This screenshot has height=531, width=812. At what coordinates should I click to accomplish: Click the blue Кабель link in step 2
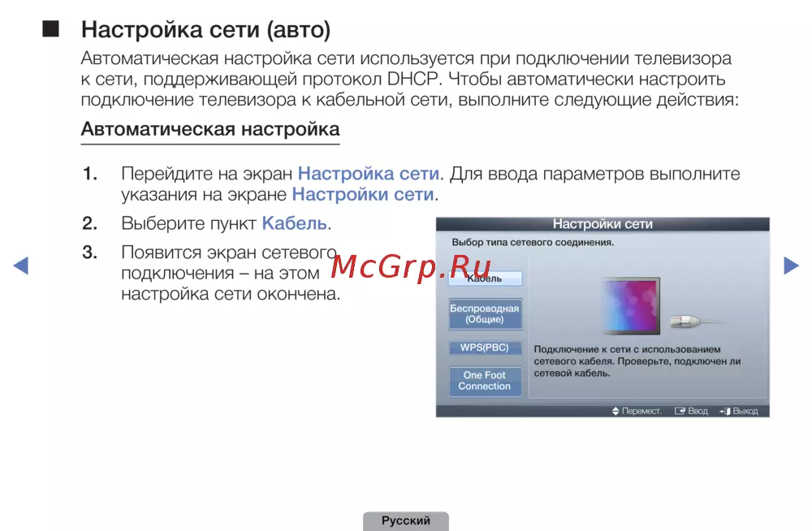click(294, 223)
